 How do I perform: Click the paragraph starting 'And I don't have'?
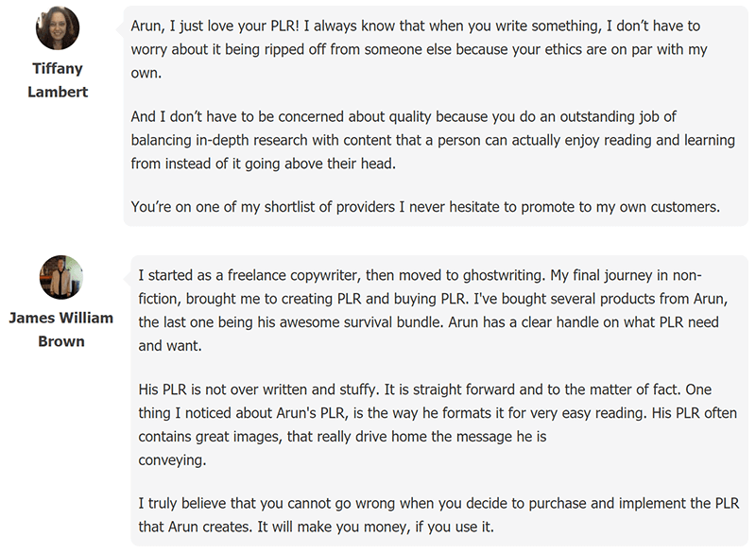point(433,140)
